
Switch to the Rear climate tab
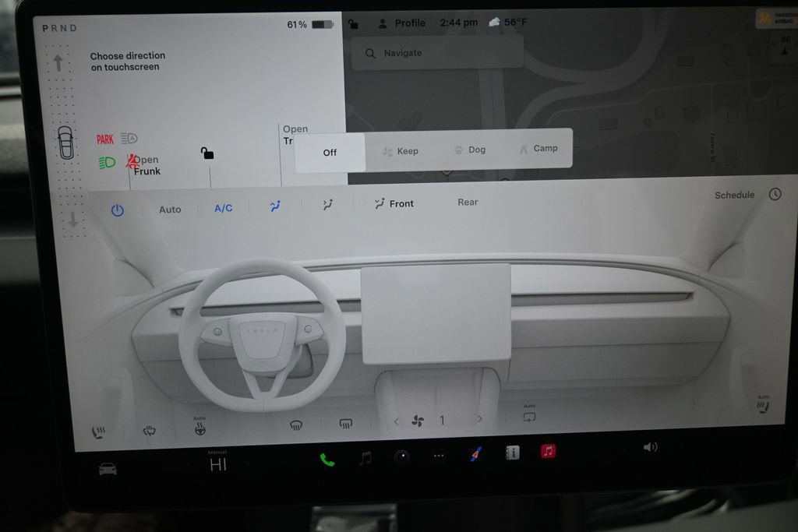(466, 202)
